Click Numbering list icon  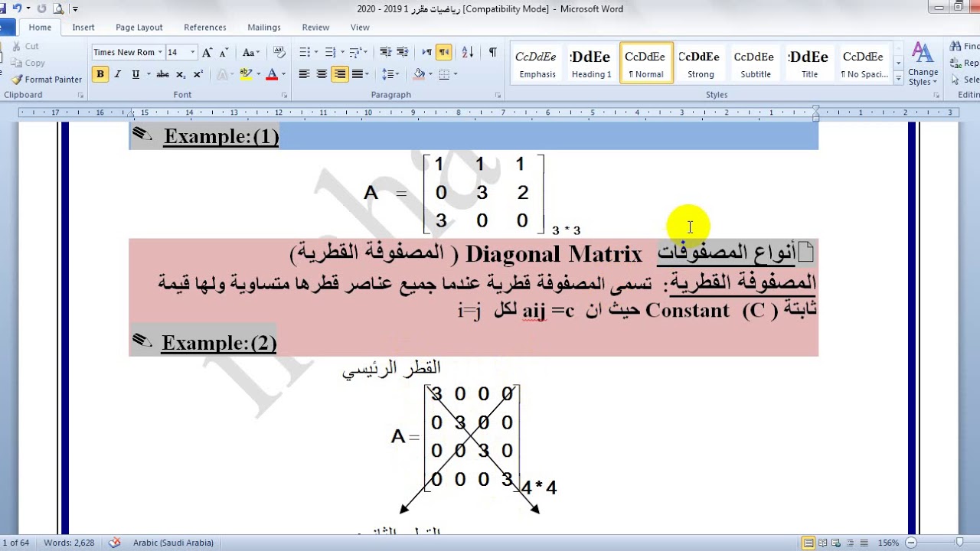(x=330, y=52)
